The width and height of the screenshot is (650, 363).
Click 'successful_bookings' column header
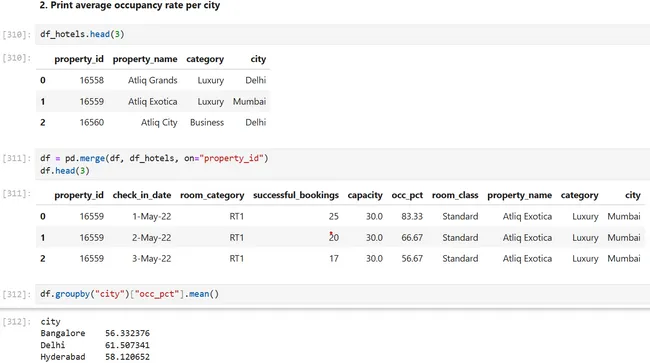(x=296, y=195)
